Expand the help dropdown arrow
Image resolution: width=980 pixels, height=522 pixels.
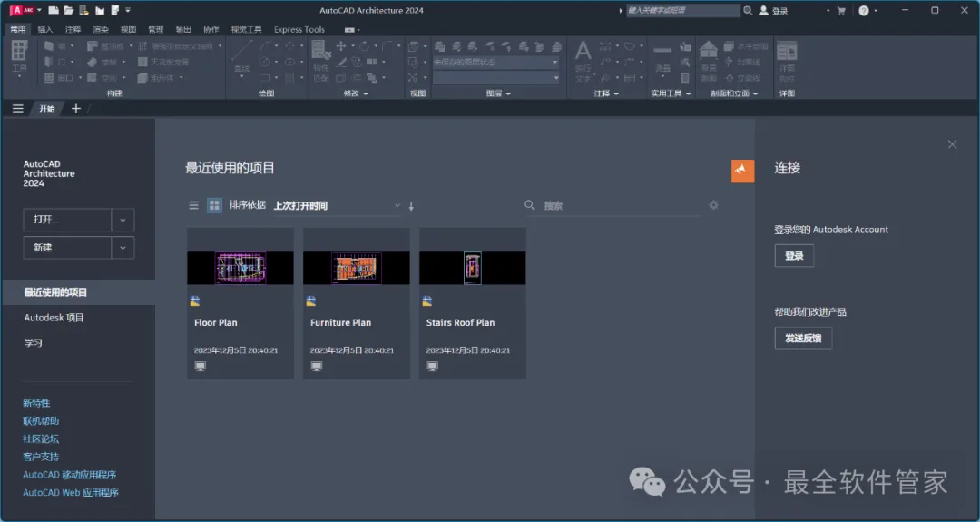[x=876, y=11]
